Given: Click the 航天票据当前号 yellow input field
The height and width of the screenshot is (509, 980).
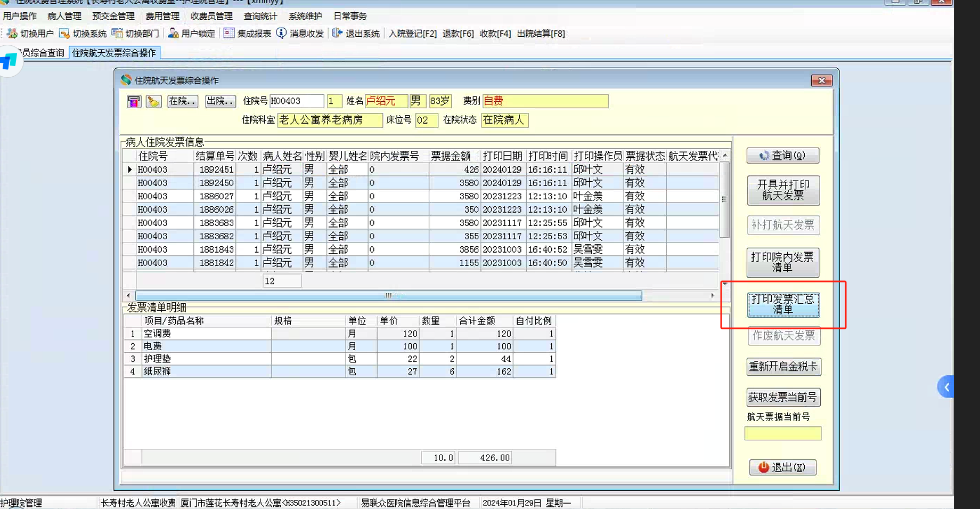Looking at the screenshot, I should 783,433.
